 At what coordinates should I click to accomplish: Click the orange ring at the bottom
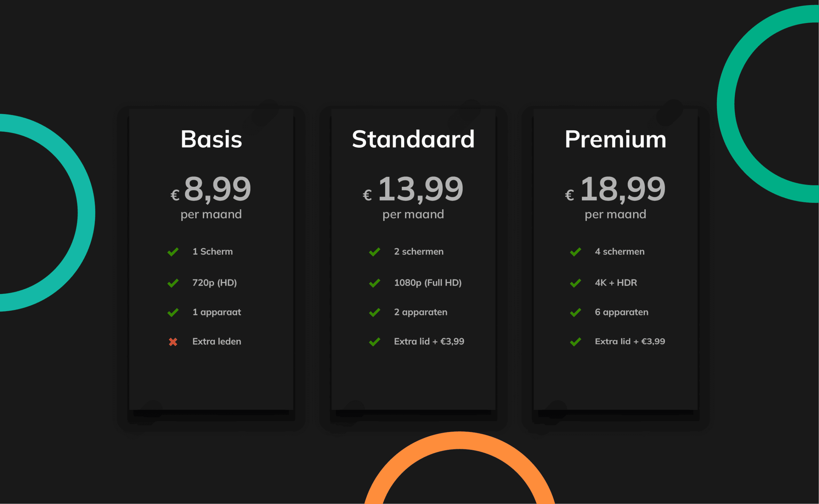click(x=459, y=441)
